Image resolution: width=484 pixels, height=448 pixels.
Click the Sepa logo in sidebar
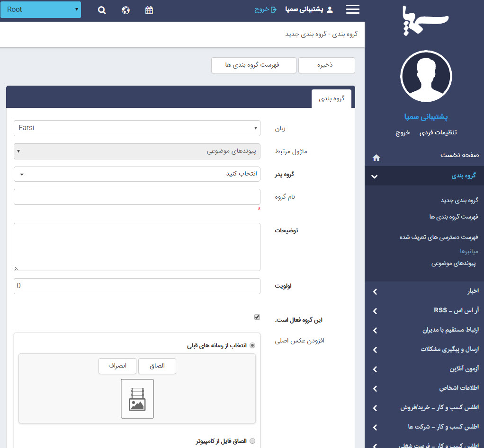click(425, 20)
